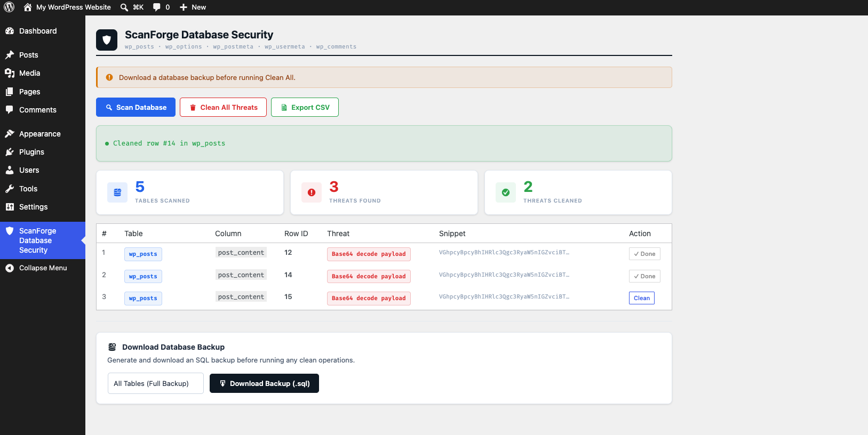868x435 pixels.
Task: Click the Users person icon in sidebar
Action: pyautogui.click(x=10, y=170)
